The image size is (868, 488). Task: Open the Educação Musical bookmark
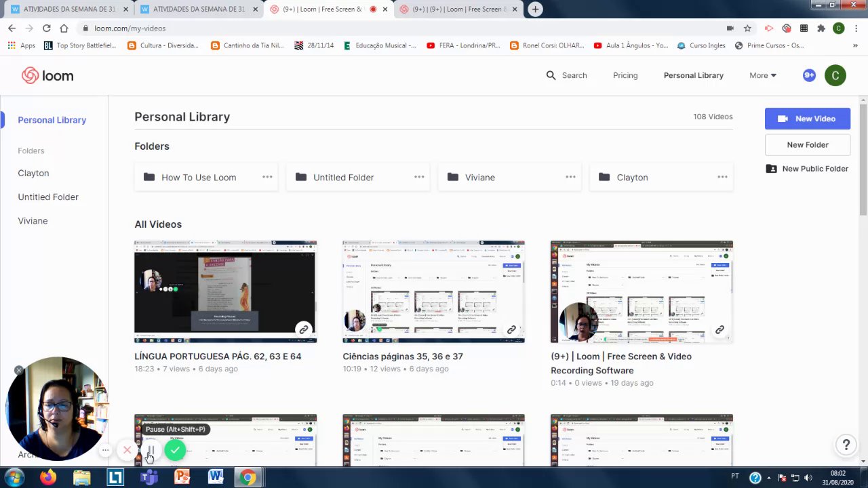point(380,45)
